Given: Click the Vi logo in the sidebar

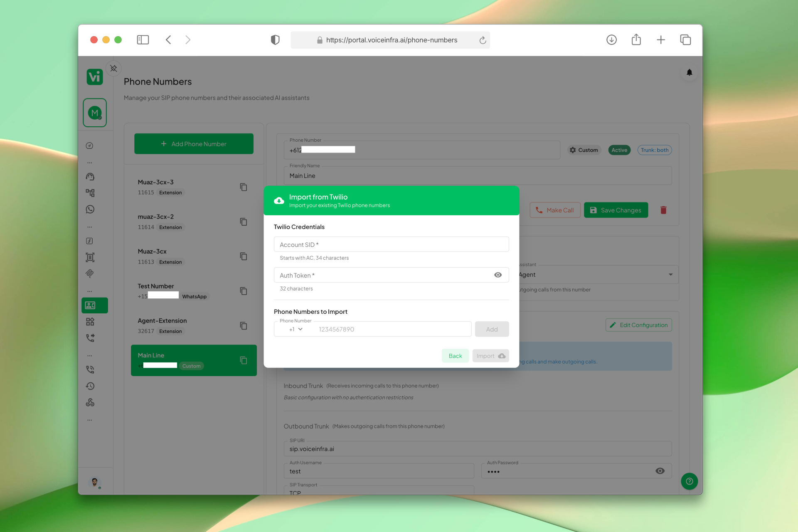Looking at the screenshot, I should (x=95, y=77).
